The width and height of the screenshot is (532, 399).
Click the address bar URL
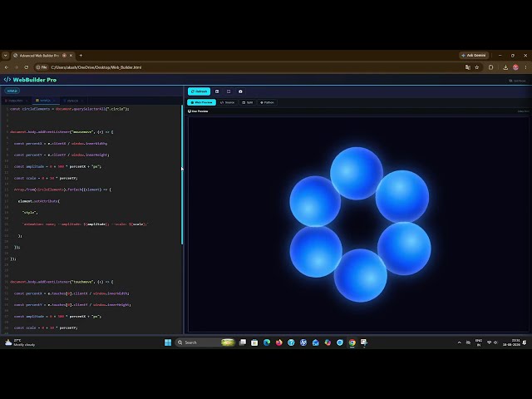pyautogui.click(x=96, y=67)
